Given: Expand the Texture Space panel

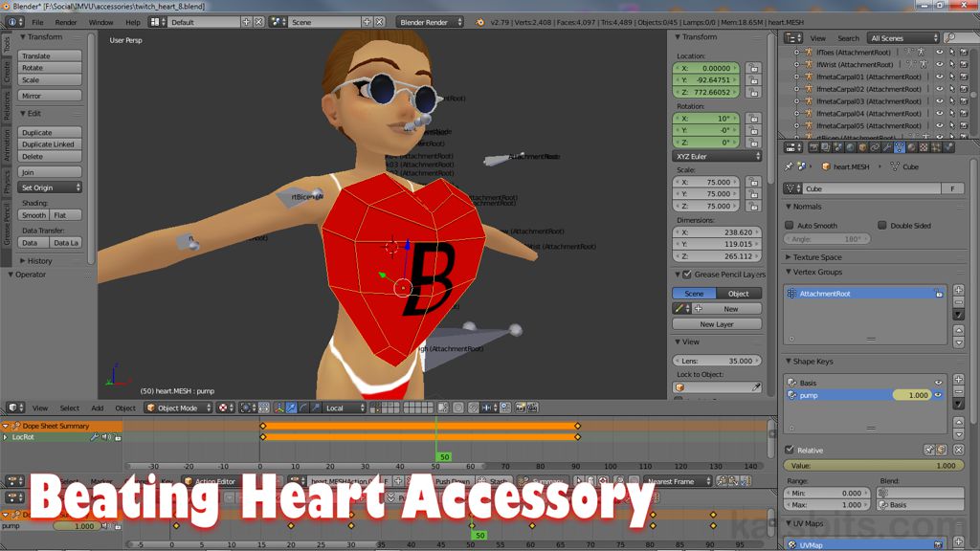Looking at the screenshot, I should (817, 256).
